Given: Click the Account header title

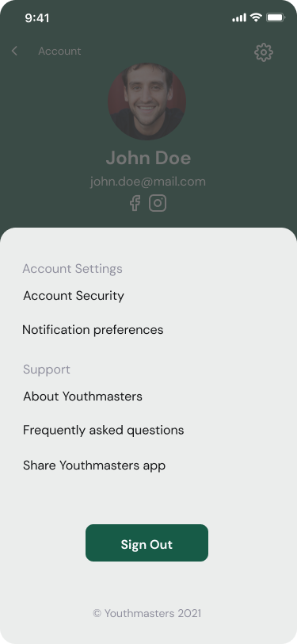Looking at the screenshot, I should coord(59,51).
